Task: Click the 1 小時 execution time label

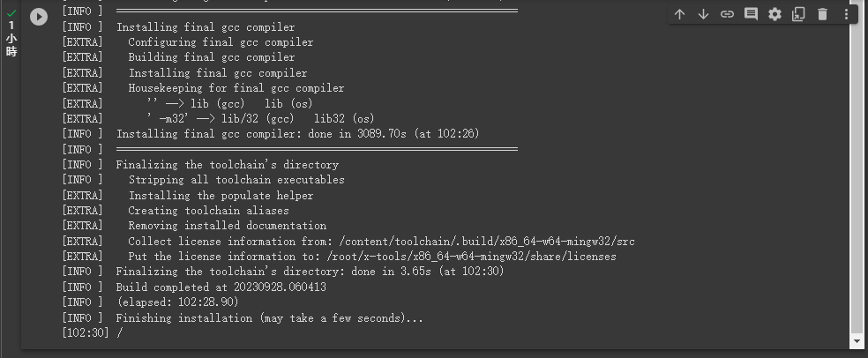Action: click(11, 39)
